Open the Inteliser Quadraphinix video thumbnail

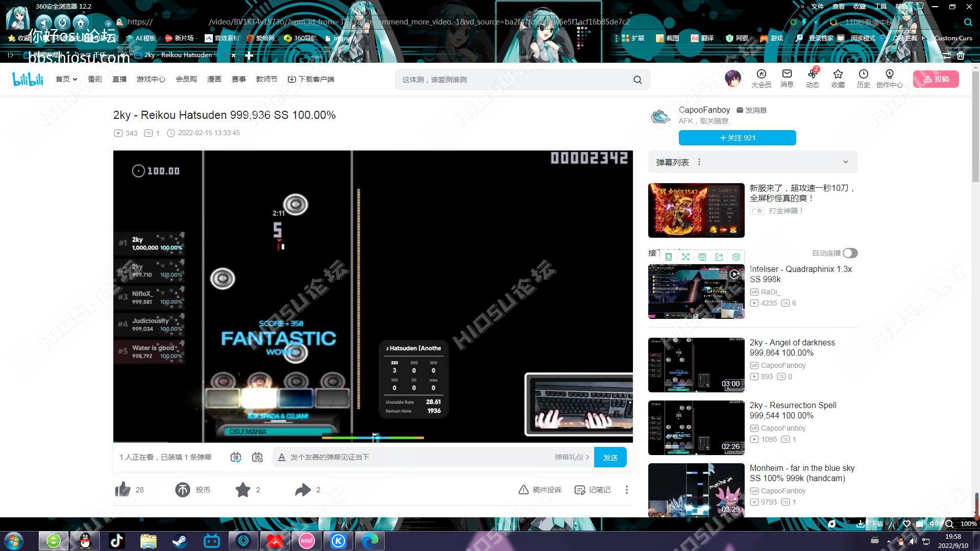coord(696,292)
